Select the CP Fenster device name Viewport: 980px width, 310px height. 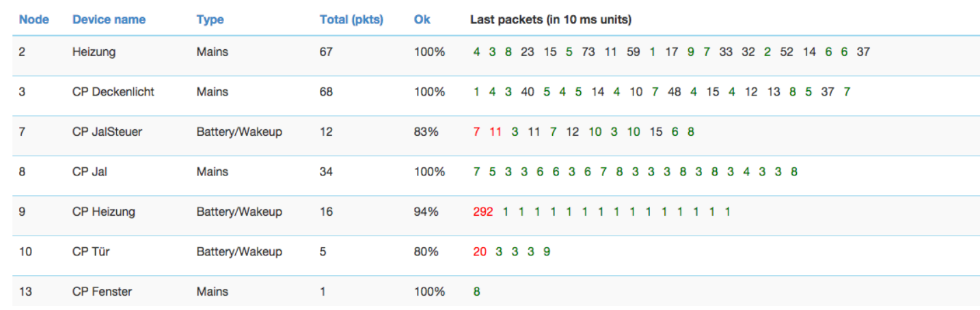point(102,292)
